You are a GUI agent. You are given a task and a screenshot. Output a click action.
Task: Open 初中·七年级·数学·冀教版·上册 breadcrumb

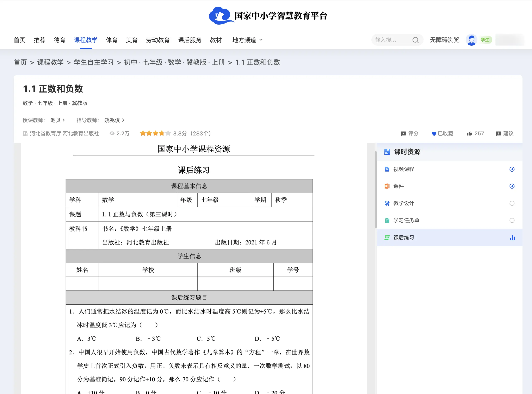174,62
